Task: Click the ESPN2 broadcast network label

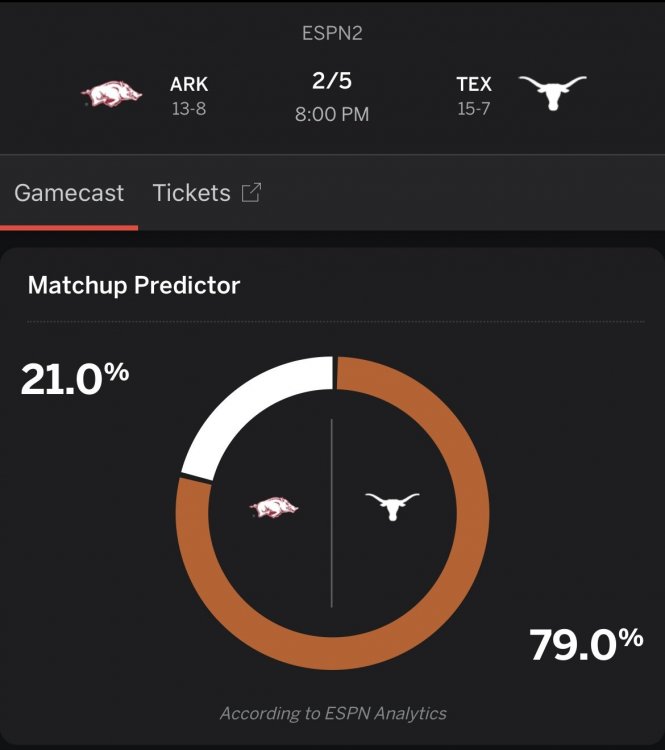Action: tap(332, 33)
